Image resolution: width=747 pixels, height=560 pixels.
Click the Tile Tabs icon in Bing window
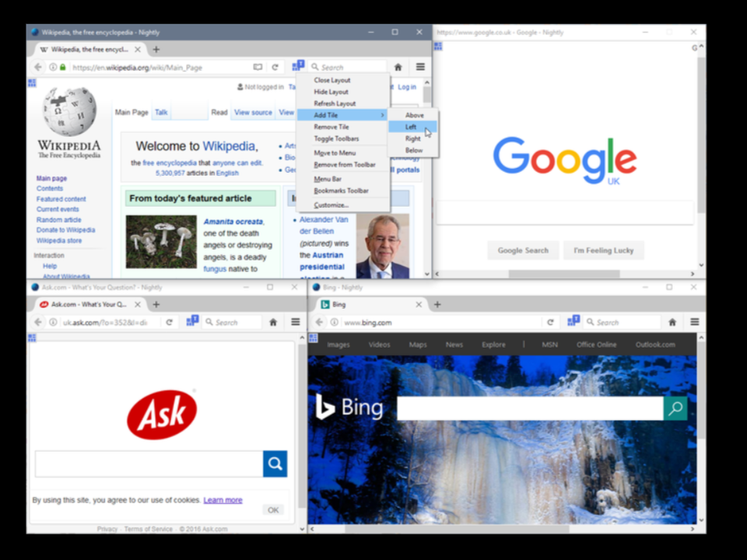tap(573, 321)
